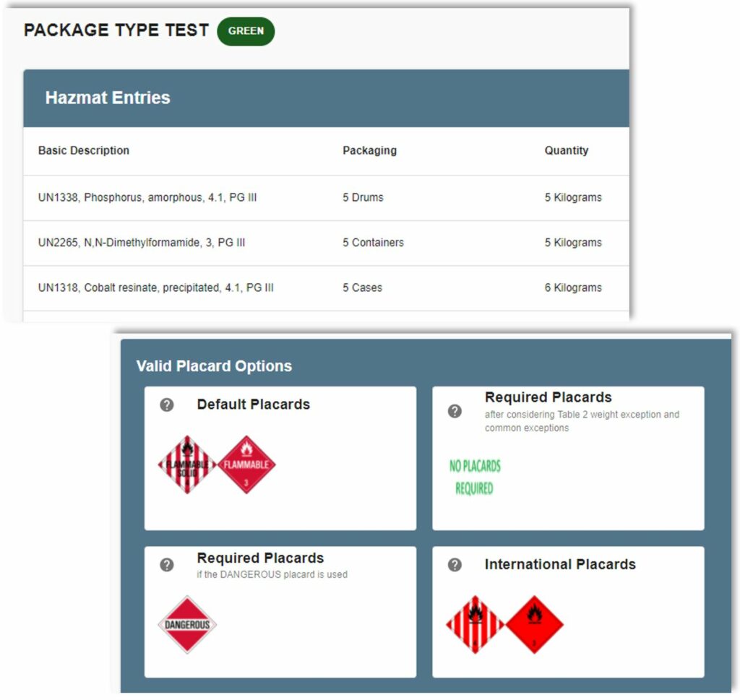Open help for the DANGEROUS placard section

point(167,566)
